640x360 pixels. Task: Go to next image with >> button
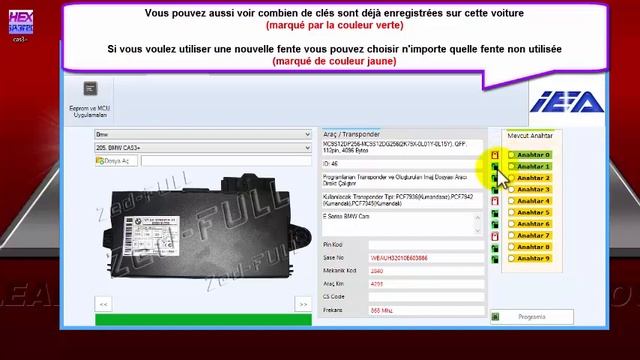(303, 304)
